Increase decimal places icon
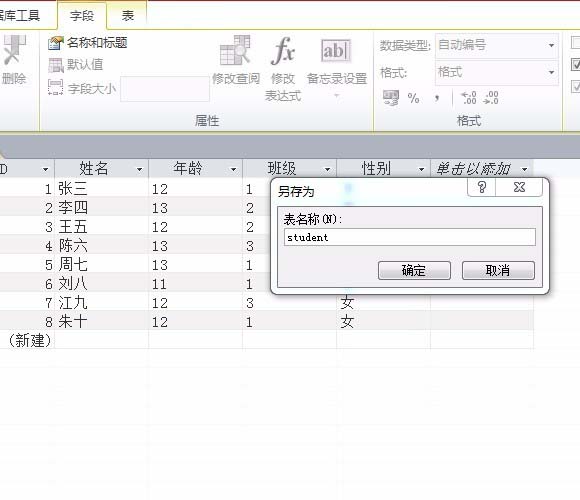 point(469,98)
